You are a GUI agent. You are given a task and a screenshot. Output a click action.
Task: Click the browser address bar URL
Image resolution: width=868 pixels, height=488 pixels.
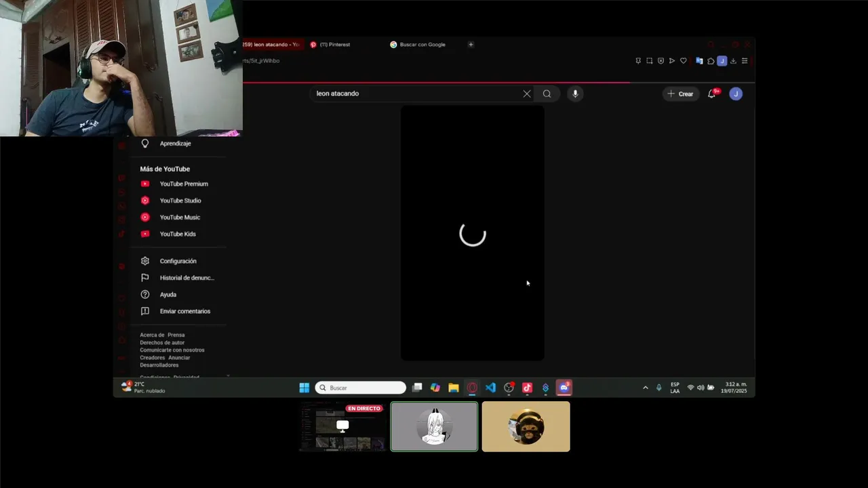[261, 61]
